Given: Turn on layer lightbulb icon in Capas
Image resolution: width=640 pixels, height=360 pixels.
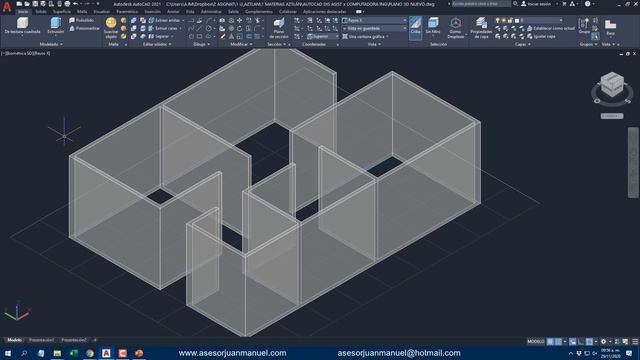Looking at the screenshot, I should [x=497, y=20].
